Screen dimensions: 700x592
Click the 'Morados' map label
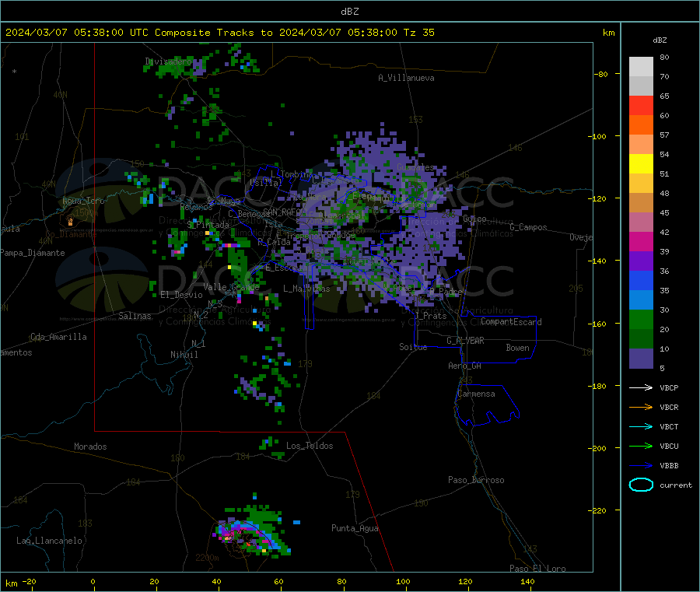point(90,447)
